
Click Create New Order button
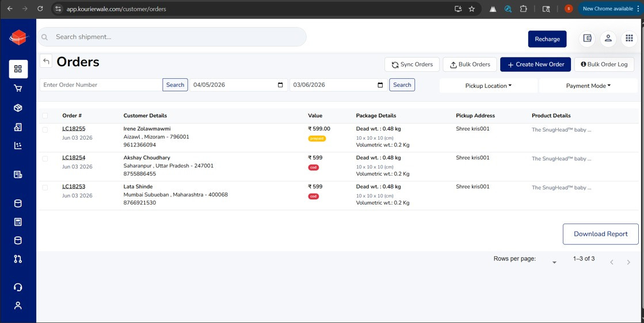click(536, 64)
